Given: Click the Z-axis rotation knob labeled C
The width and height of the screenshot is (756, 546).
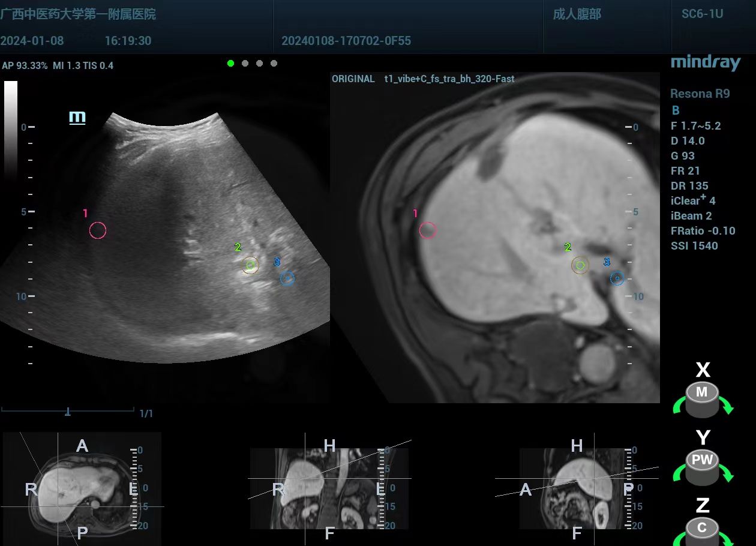Looking at the screenshot, I should [701, 531].
